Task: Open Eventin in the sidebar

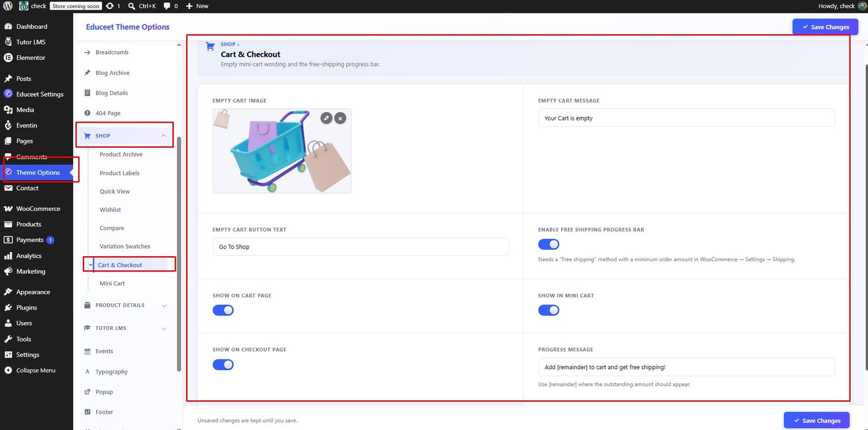Action: click(x=27, y=125)
